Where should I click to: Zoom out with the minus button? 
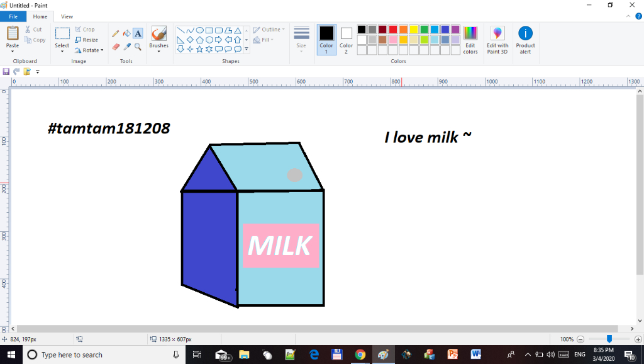(x=580, y=339)
